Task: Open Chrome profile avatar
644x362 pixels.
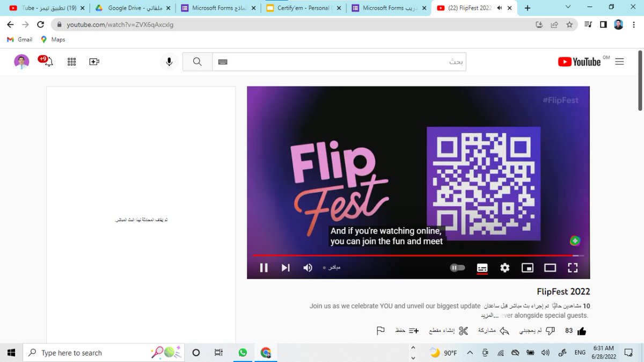Action: click(618, 25)
